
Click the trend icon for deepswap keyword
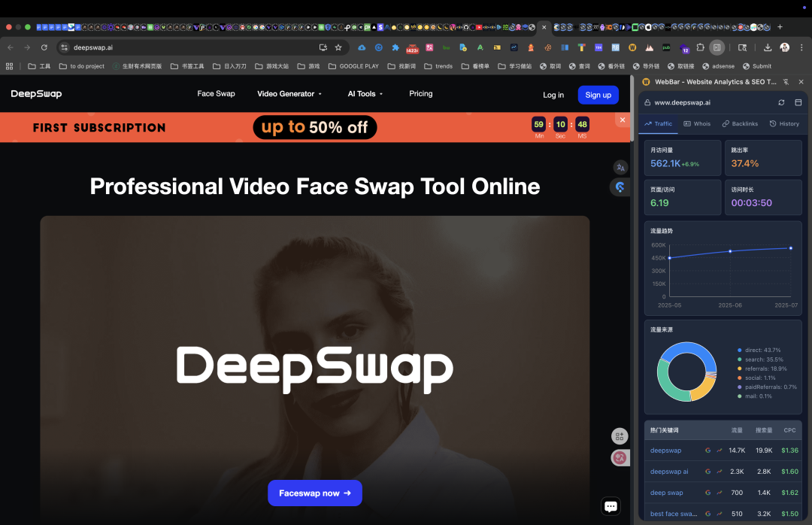720,451
